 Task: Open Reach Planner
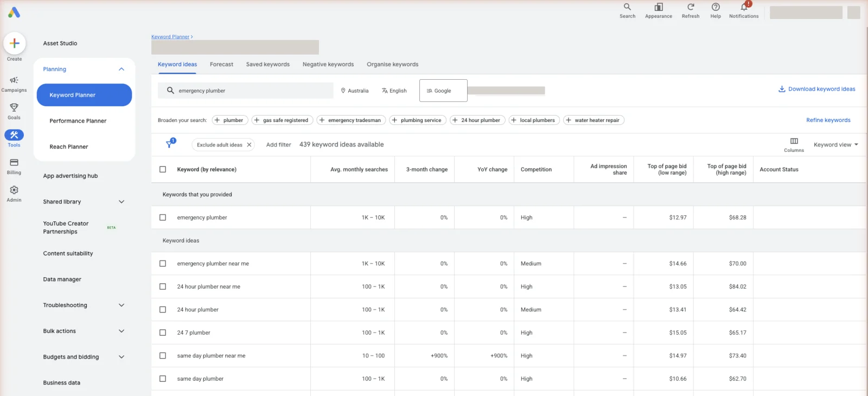point(69,147)
